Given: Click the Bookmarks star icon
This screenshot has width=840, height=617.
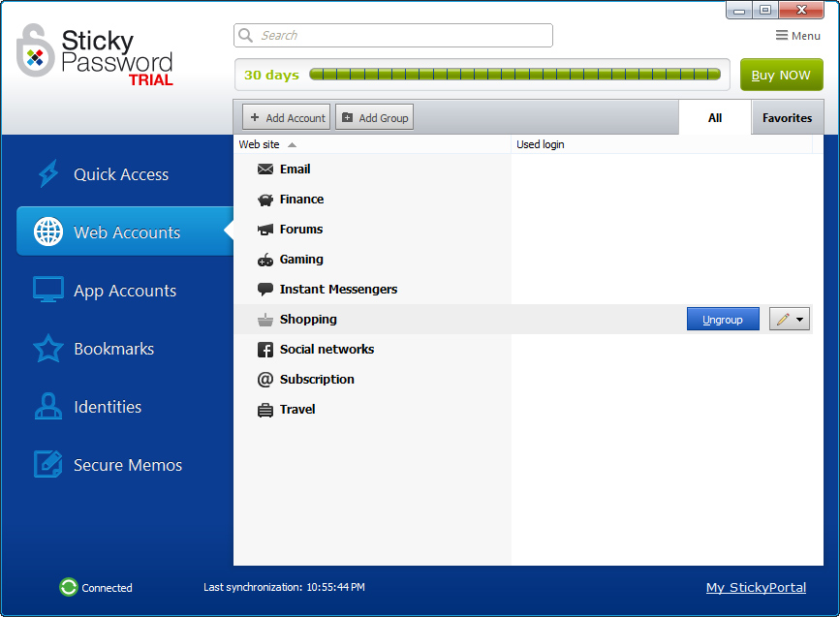Looking at the screenshot, I should (48, 348).
